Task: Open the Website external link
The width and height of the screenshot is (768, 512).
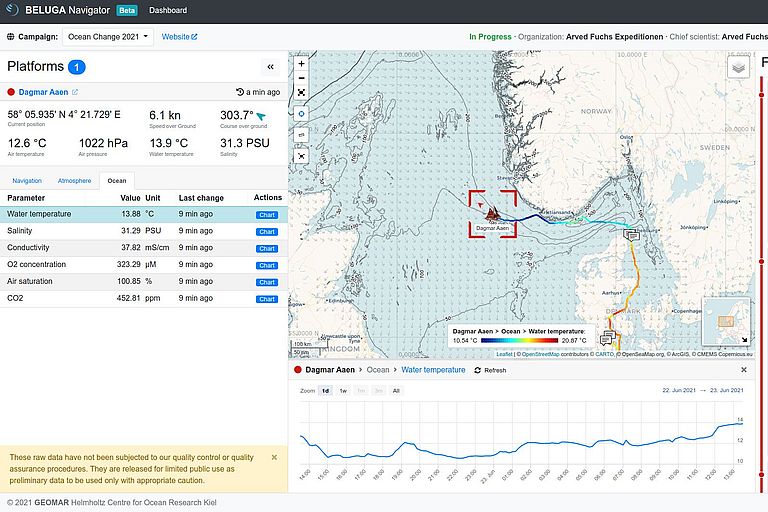Action: click(x=180, y=36)
